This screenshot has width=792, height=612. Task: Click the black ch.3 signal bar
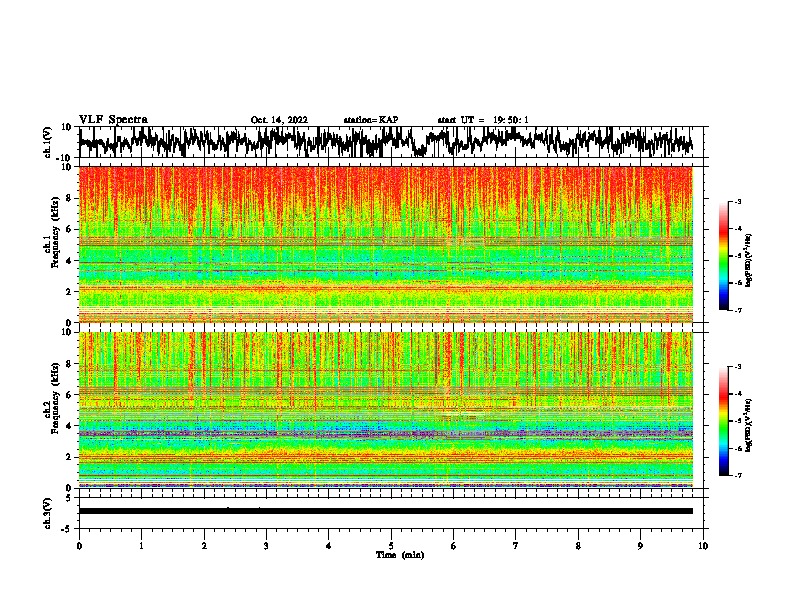(x=385, y=511)
